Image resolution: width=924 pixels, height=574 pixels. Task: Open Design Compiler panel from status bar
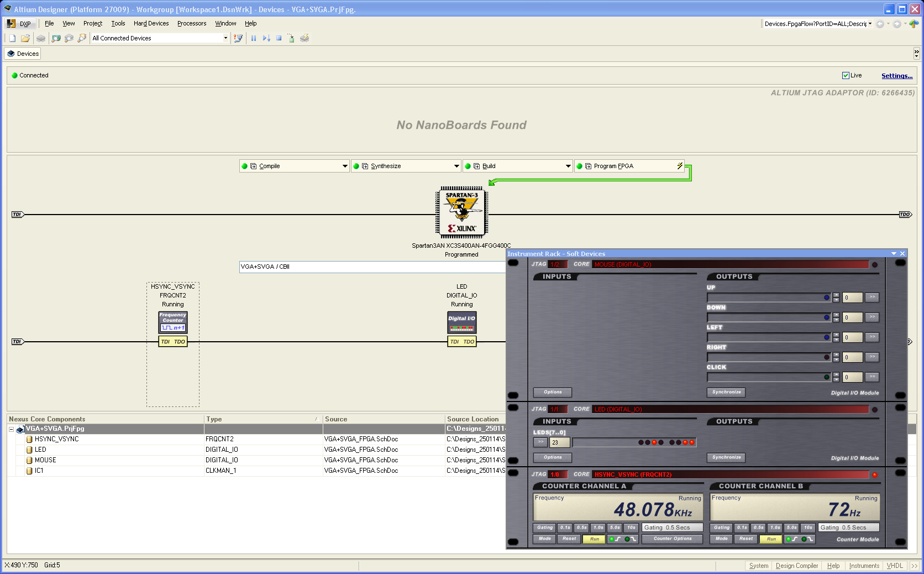(796, 566)
